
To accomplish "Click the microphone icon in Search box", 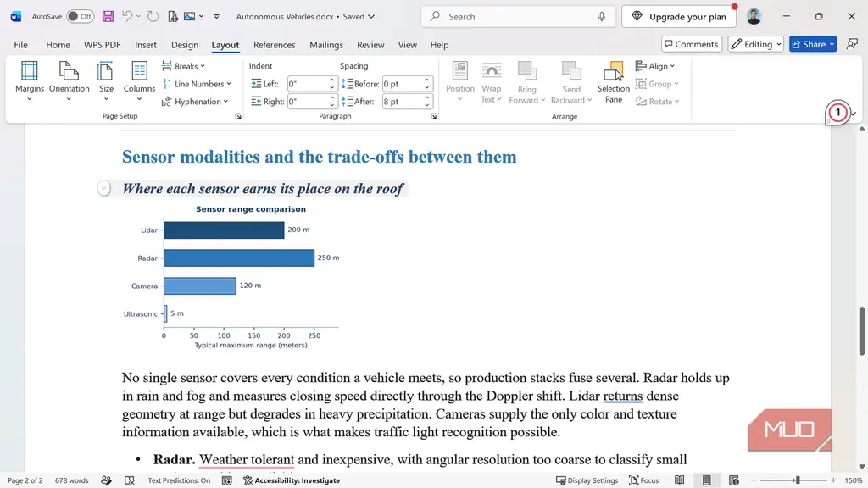I will pyautogui.click(x=601, y=17).
